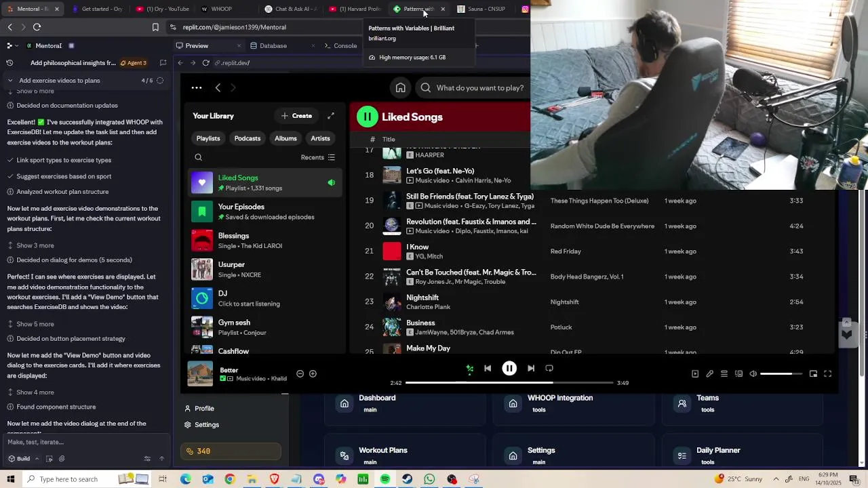Open the Gym sesh playlist

coord(264,327)
